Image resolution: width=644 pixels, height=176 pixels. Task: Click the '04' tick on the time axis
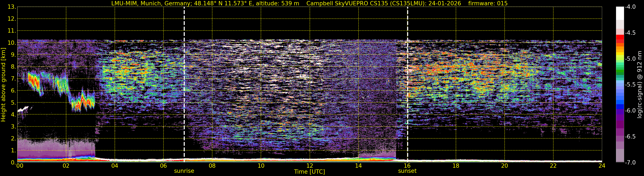[x=115, y=166]
